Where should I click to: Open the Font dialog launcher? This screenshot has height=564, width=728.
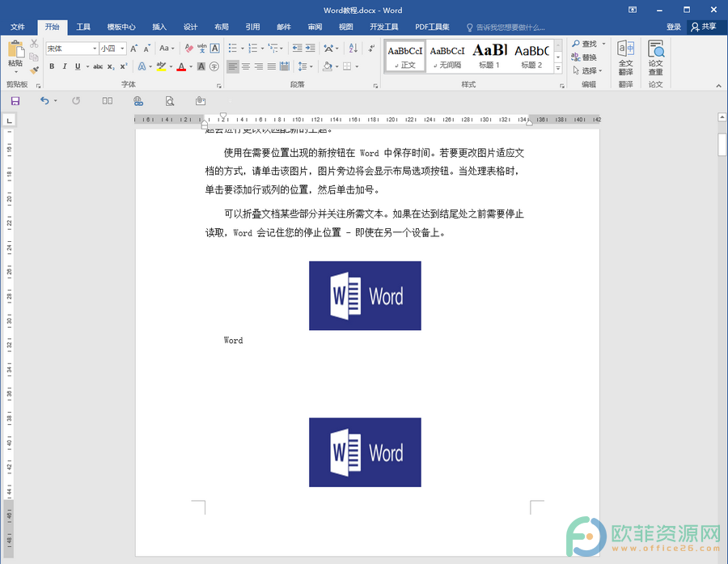click(218, 86)
